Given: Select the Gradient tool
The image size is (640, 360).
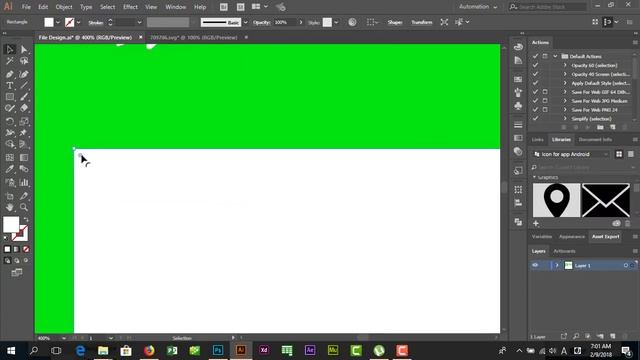Looking at the screenshot, I should [24, 158].
